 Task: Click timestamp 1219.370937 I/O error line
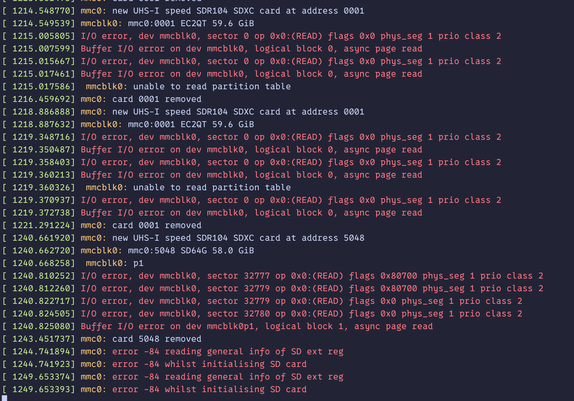pyautogui.click(x=252, y=200)
